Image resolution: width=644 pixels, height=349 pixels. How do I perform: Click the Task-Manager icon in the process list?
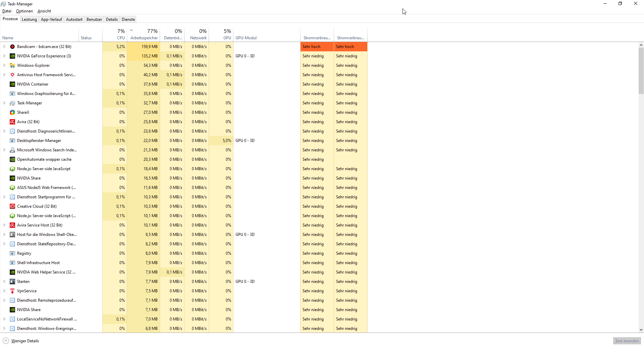point(12,103)
